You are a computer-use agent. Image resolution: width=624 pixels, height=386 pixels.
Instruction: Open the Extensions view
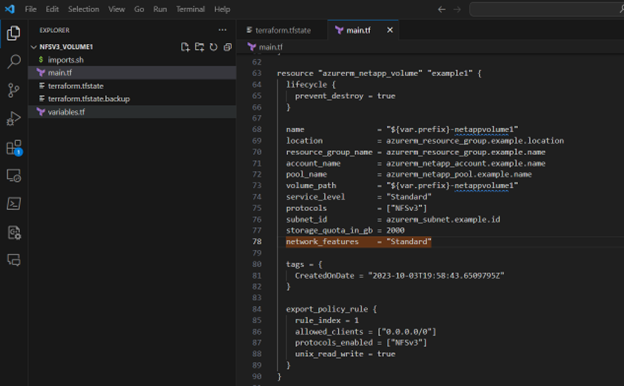click(14, 147)
